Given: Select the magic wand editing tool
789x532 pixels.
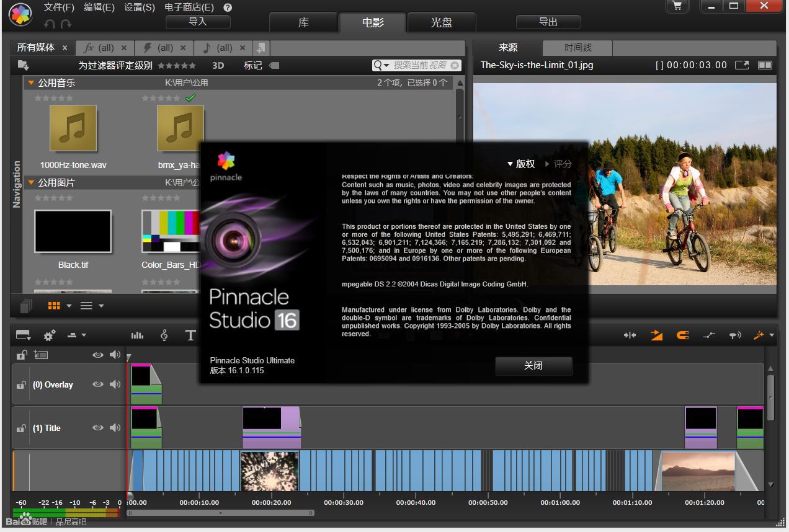Looking at the screenshot, I should click(x=759, y=335).
